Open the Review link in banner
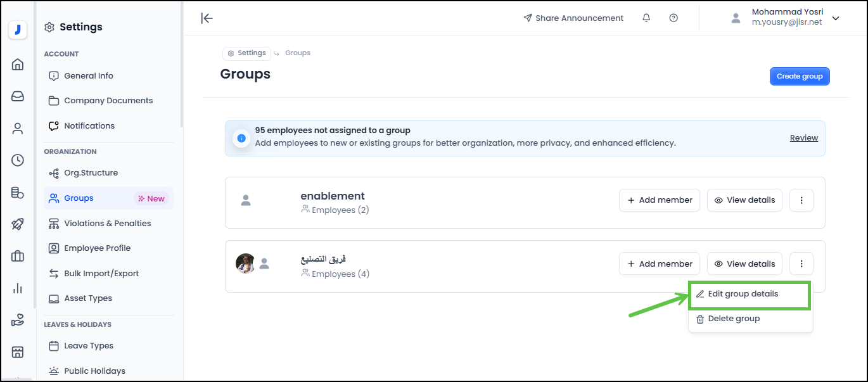The image size is (868, 382). [x=803, y=138]
